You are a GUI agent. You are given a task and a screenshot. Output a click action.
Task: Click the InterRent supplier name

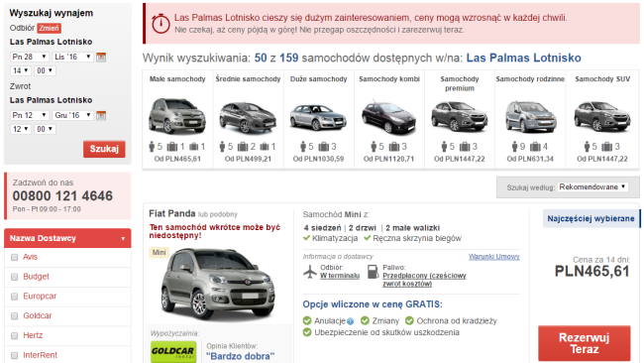click(x=41, y=355)
